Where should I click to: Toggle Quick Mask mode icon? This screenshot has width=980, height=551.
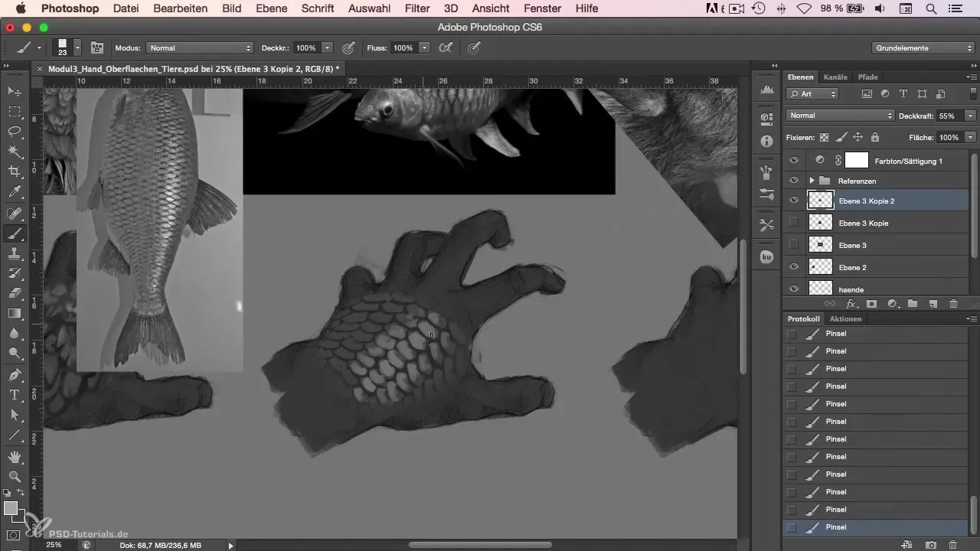pos(14,535)
